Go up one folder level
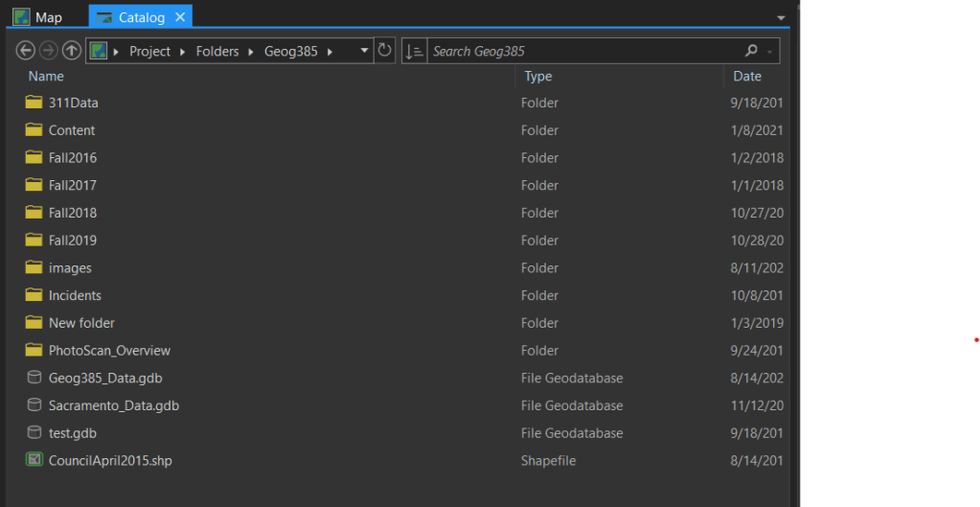Viewport: 980px width, 507px height. tap(71, 51)
